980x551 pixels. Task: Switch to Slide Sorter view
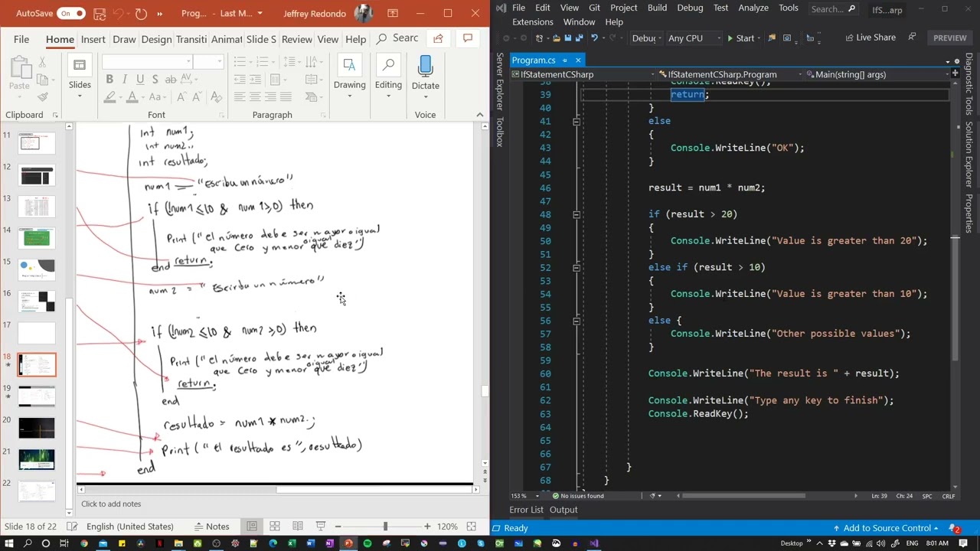[275, 527]
